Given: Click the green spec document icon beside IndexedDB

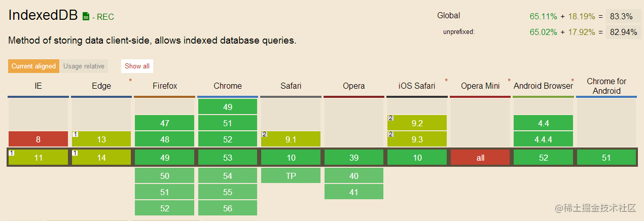Looking at the screenshot, I should pos(86,16).
